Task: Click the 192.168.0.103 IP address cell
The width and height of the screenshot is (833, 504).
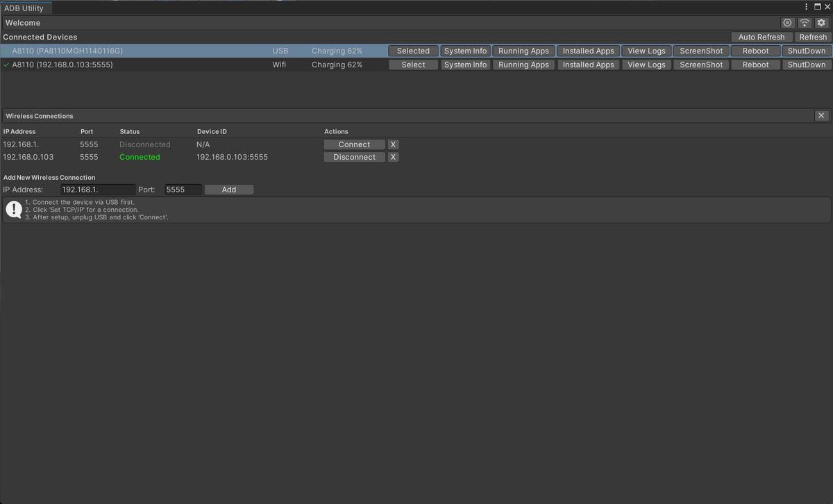Action: point(28,157)
